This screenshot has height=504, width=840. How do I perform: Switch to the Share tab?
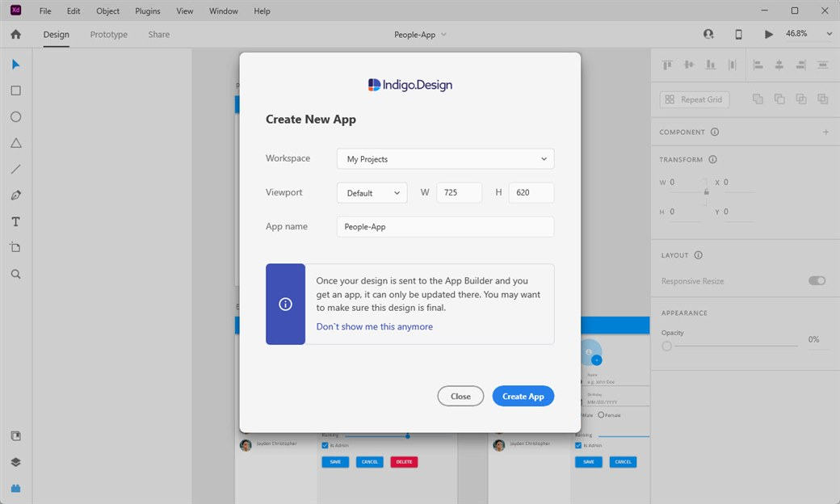click(158, 34)
